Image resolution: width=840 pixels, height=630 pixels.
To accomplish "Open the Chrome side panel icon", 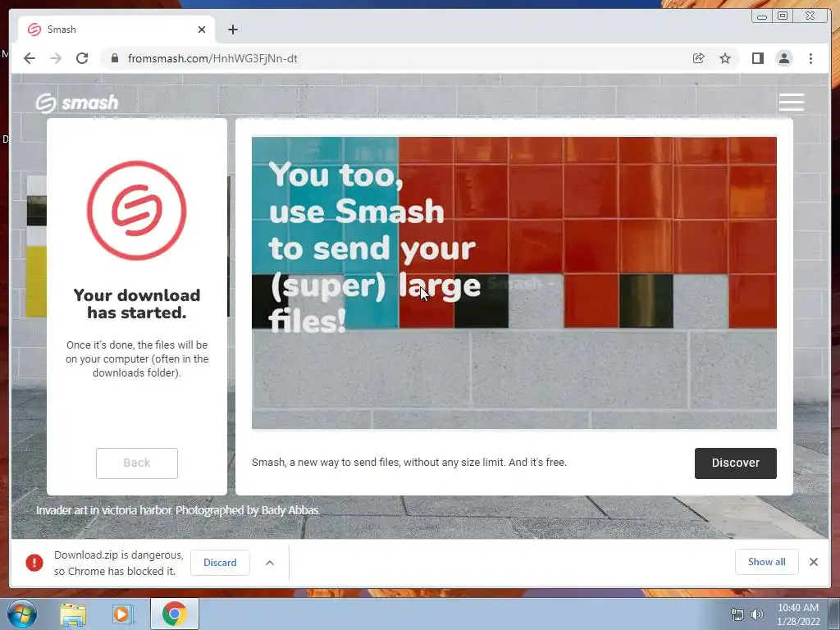I will (757, 58).
